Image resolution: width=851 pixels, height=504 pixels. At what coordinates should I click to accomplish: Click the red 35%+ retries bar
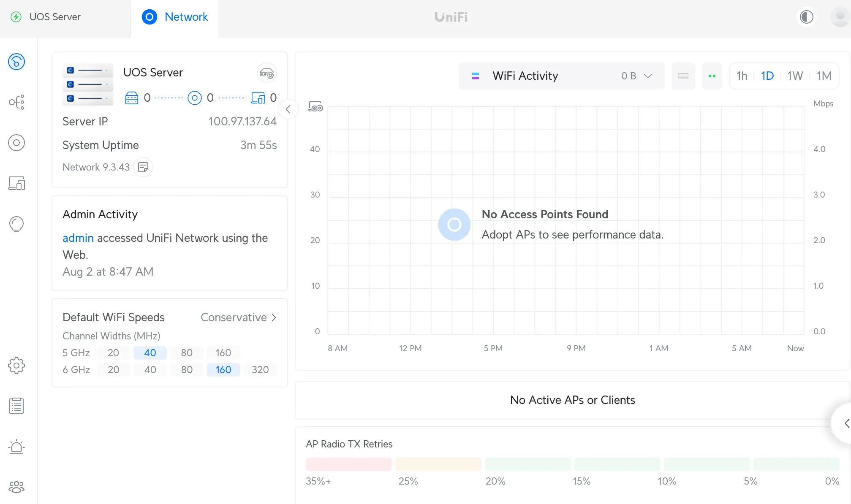pyautogui.click(x=349, y=464)
